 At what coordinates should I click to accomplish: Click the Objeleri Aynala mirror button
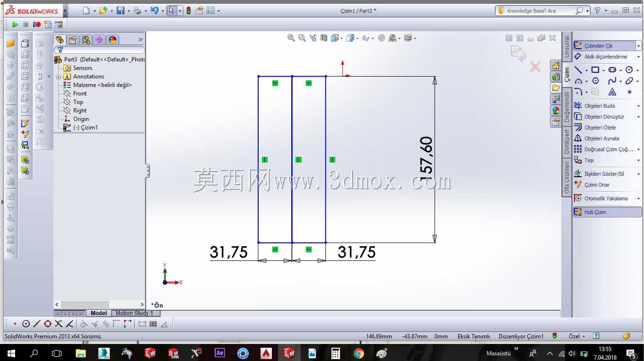[x=597, y=138]
